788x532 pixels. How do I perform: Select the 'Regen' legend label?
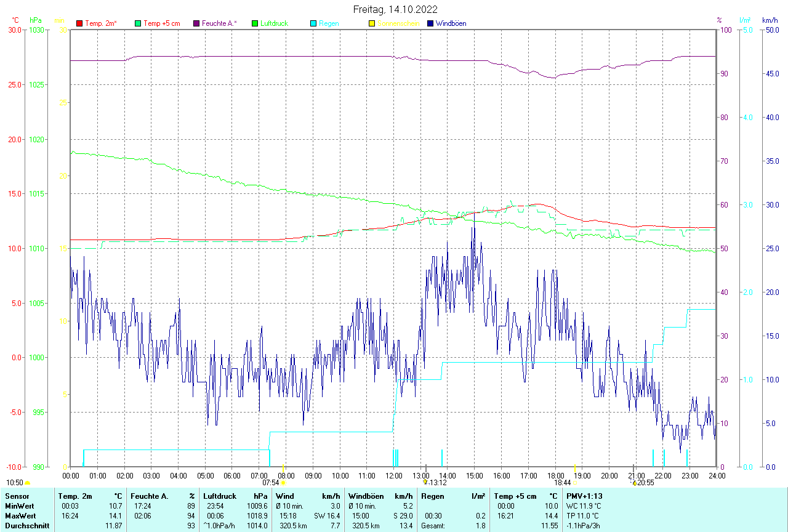point(328,23)
